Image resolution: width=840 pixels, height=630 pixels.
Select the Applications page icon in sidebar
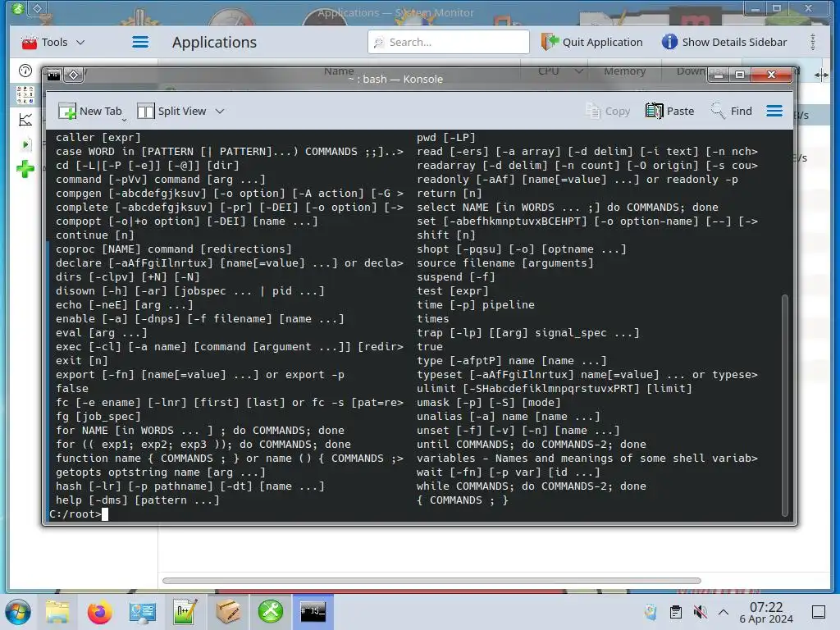[25, 95]
